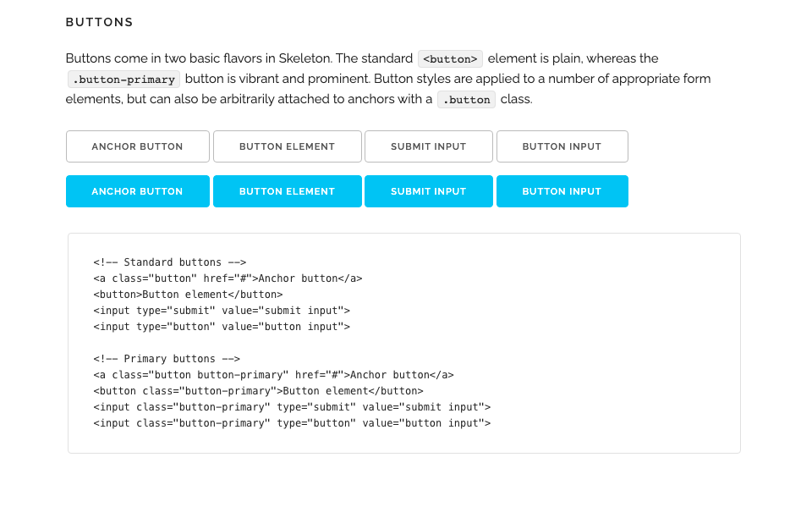Click code line with 'button button-primary' anchor
The width and height of the screenshot is (812, 518).
click(x=273, y=374)
